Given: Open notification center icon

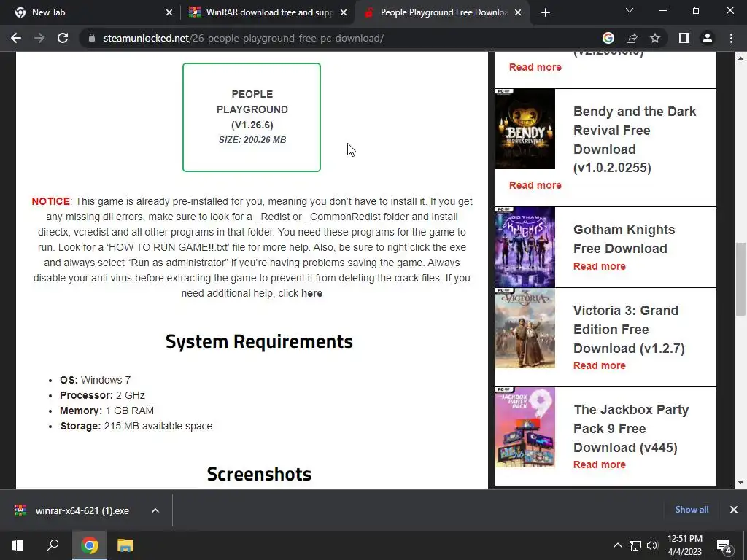Looking at the screenshot, I should click(x=724, y=545).
